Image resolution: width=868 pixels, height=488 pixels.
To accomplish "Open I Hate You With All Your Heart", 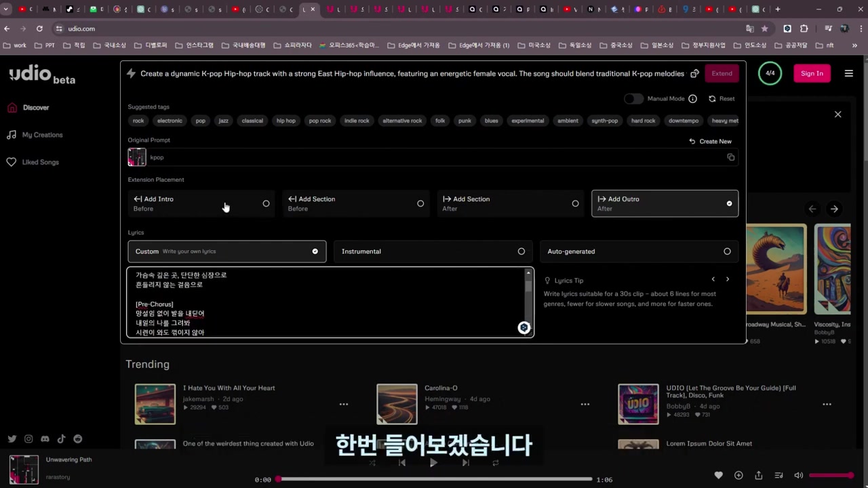I will pos(229,388).
